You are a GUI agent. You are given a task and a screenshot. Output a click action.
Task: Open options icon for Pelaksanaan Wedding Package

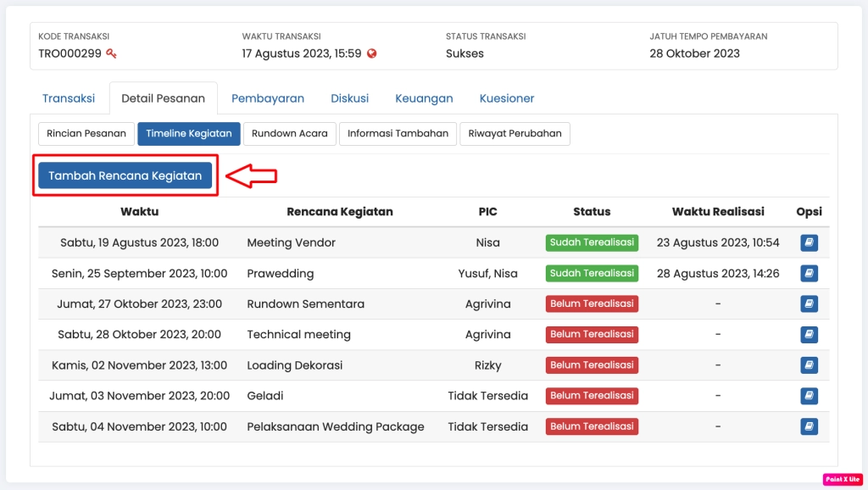click(809, 426)
